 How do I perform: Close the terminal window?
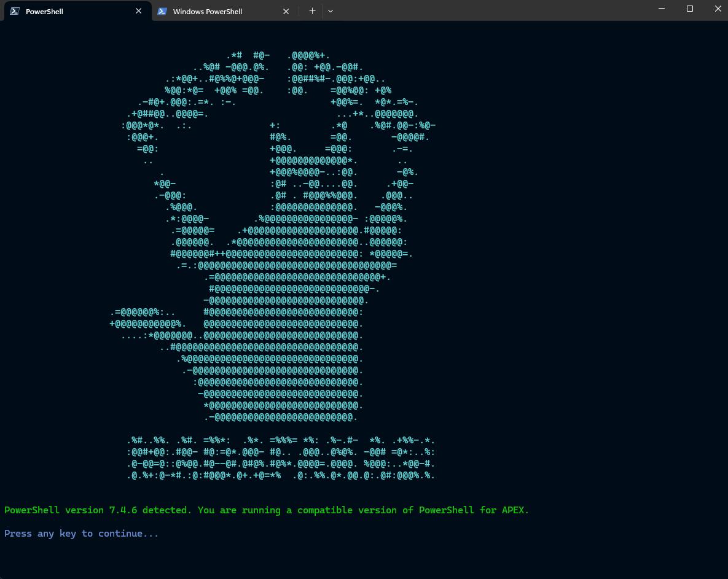click(x=718, y=9)
